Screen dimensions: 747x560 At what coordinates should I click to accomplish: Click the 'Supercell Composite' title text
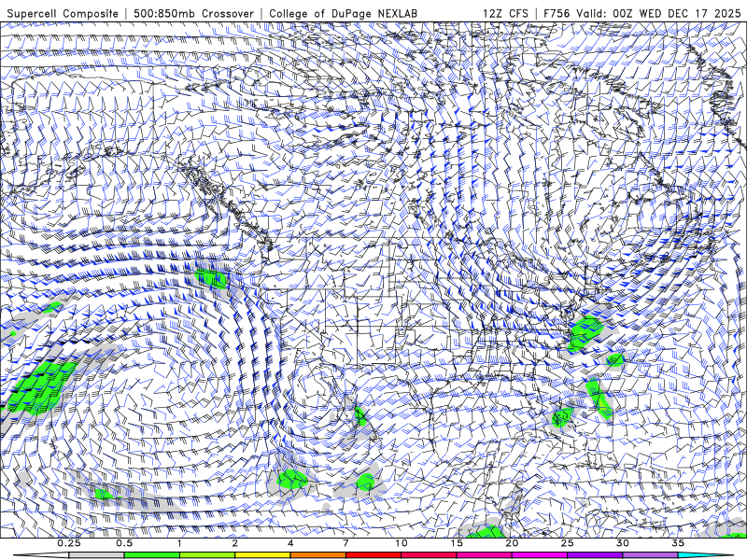click(x=63, y=13)
